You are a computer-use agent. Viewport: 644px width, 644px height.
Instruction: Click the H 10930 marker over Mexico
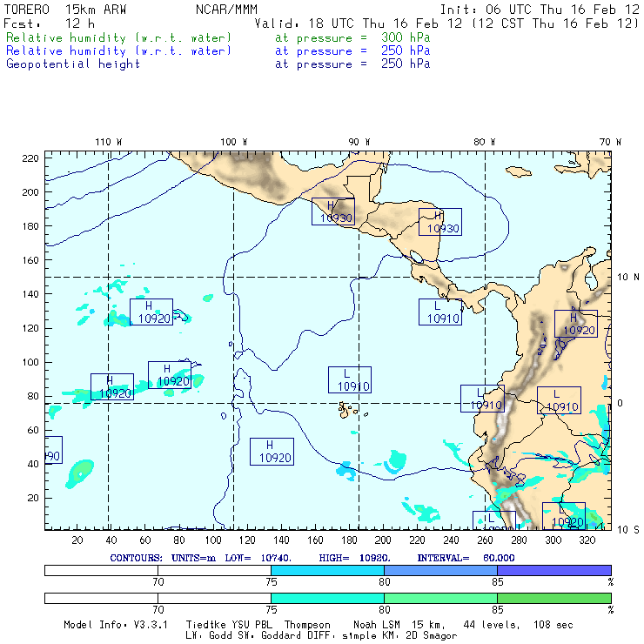(332, 211)
